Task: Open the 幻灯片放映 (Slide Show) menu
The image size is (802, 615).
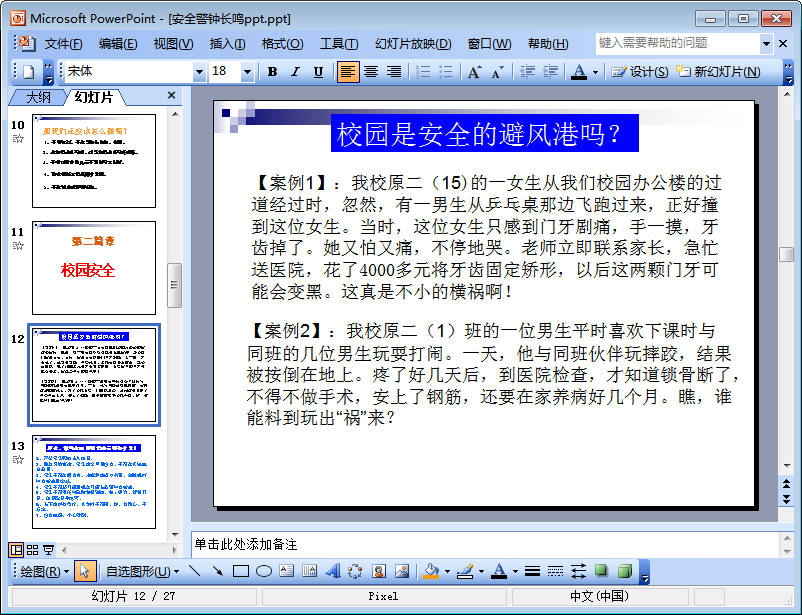Action: click(412, 44)
